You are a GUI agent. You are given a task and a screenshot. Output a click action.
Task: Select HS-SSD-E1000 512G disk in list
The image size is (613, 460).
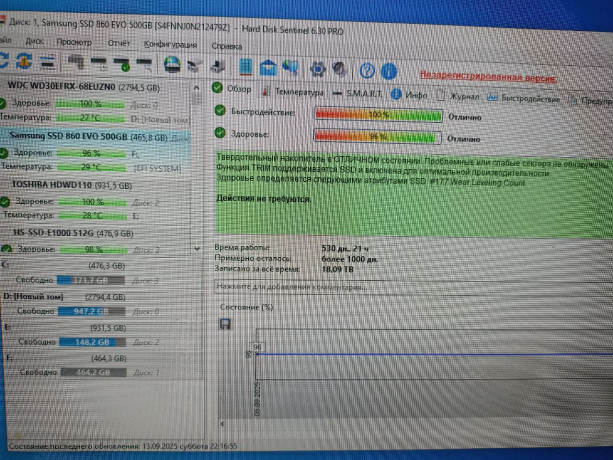tap(73, 233)
